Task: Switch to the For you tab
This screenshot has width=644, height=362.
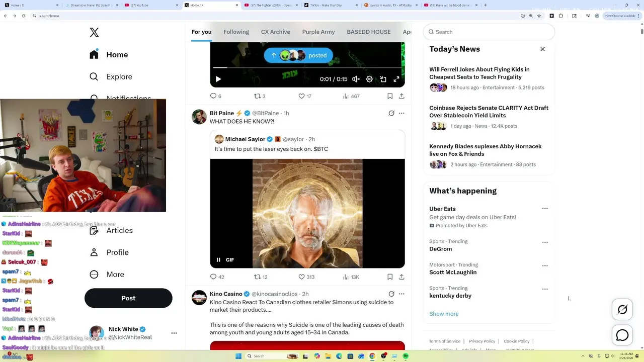Action: pyautogui.click(x=201, y=32)
